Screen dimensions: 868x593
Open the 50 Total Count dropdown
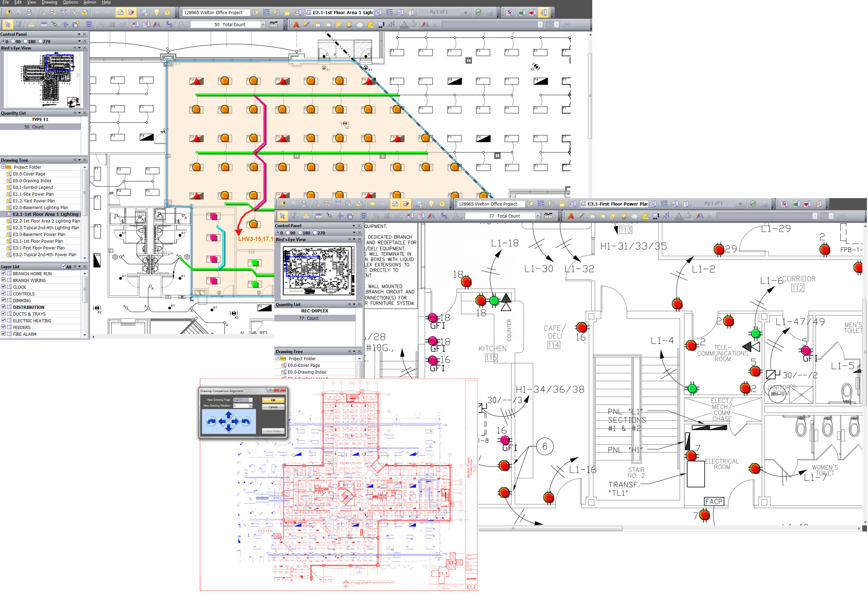(263, 25)
